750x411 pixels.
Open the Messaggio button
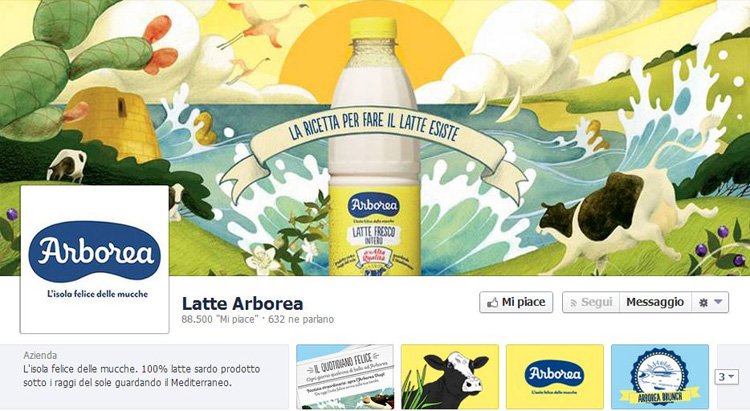(x=655, y=302)
